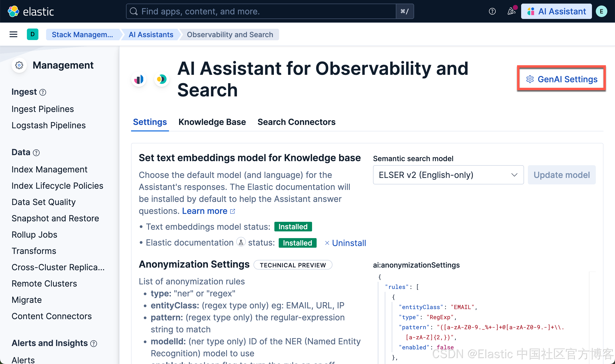Image resolution: width=615 pixels, height=364 pixels.
Task: Click the help circle icon in header
Action: 492,11
